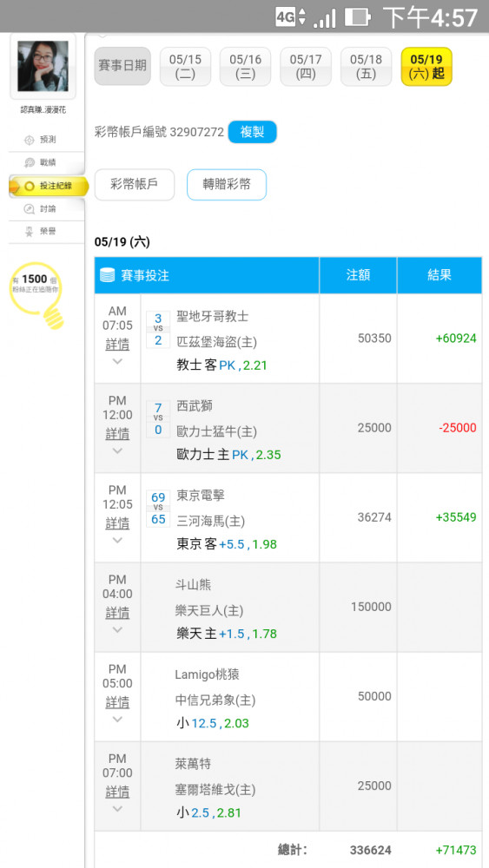Select the 投注紀錄 betting history icon
This screenshot has height=868, width=489.
(30, 186)
